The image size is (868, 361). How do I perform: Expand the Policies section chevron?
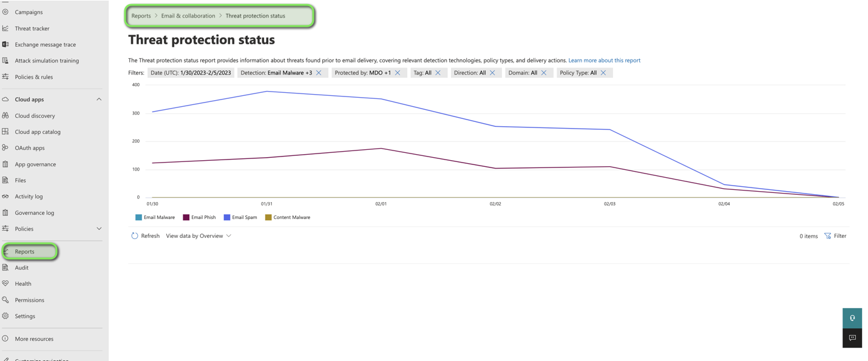[x=99, y=229]
